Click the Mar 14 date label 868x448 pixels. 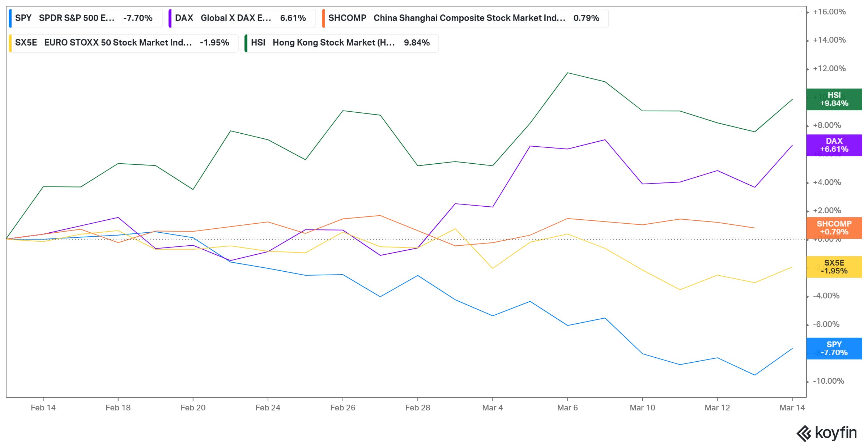pos(792,408)
